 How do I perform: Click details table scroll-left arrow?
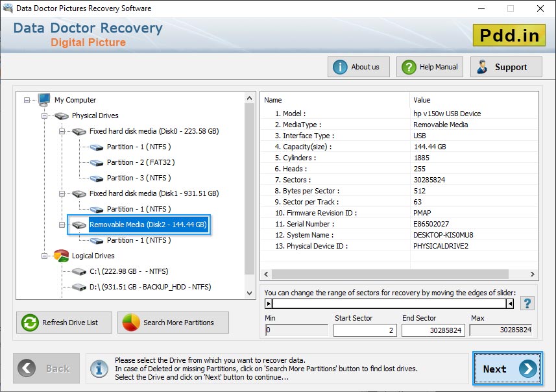tap(266, 275)
